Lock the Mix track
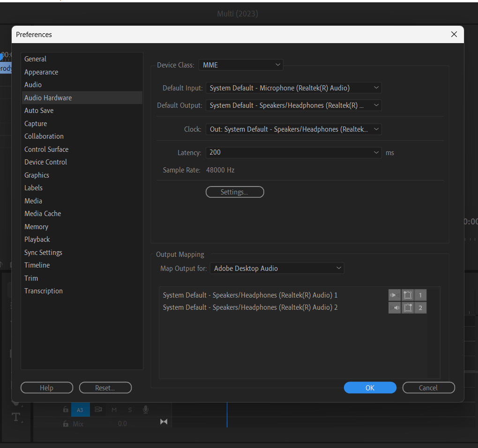The image size is (478, 448). pyautogui.click(x=65, y=423)
